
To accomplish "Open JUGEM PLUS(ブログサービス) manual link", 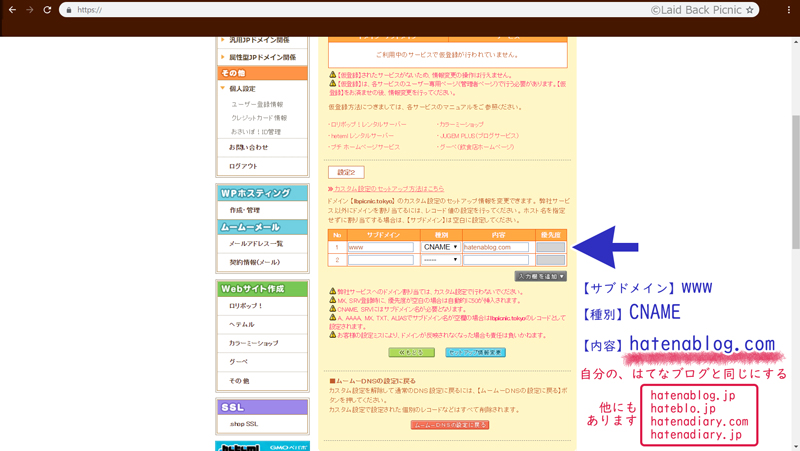I will 478,136.
